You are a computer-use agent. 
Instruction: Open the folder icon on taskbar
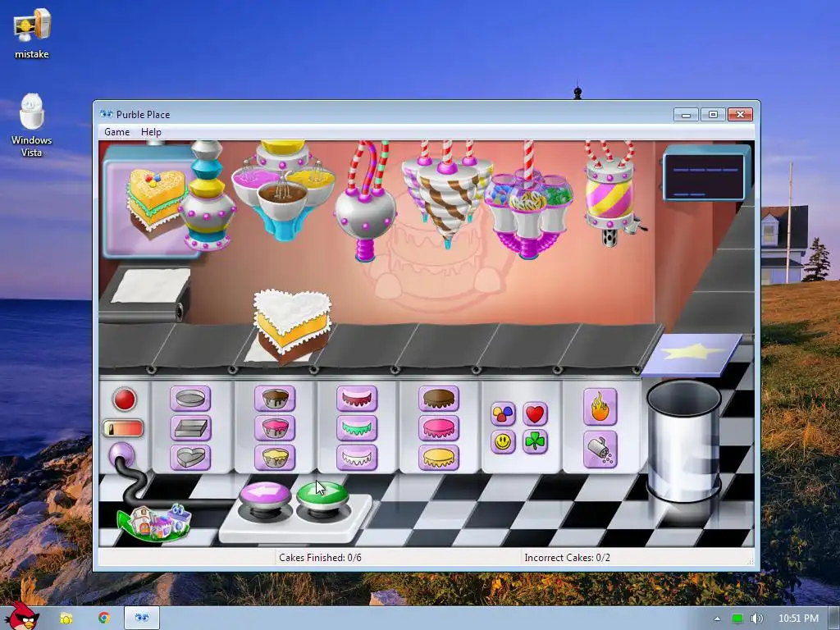tap(66, 619)
